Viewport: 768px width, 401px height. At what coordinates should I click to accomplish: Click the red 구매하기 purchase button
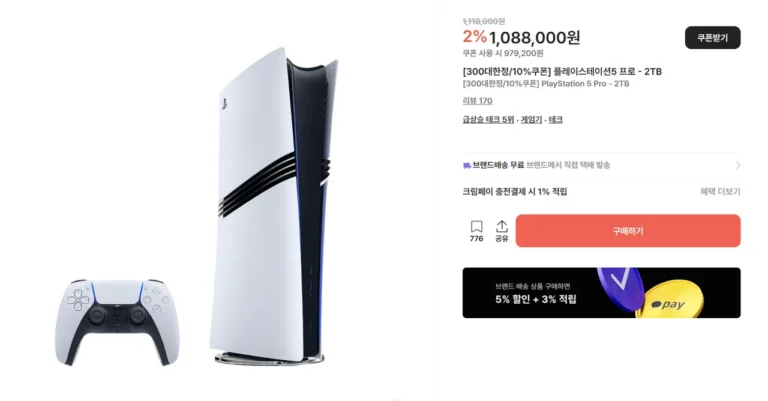[x=628, y=231]
